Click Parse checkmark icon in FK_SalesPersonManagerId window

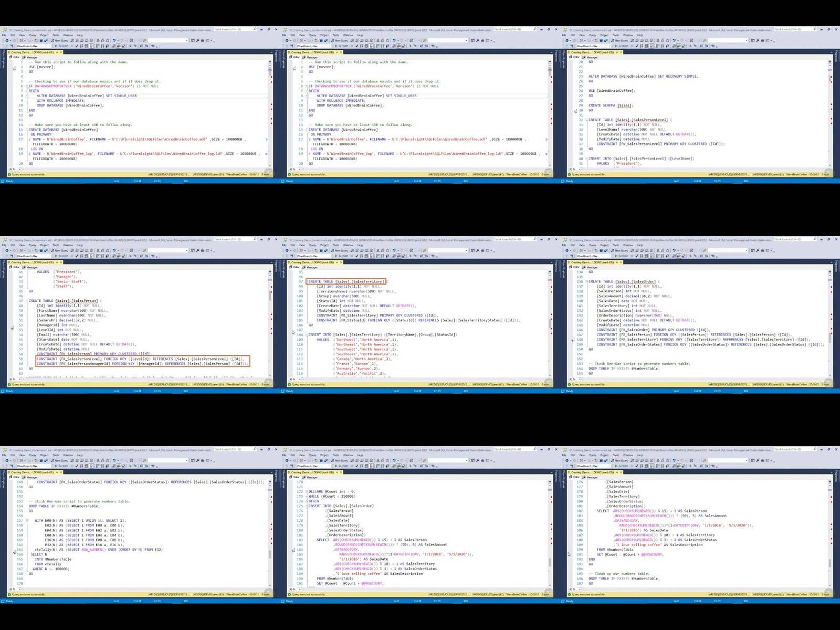(x=77, y=256)
